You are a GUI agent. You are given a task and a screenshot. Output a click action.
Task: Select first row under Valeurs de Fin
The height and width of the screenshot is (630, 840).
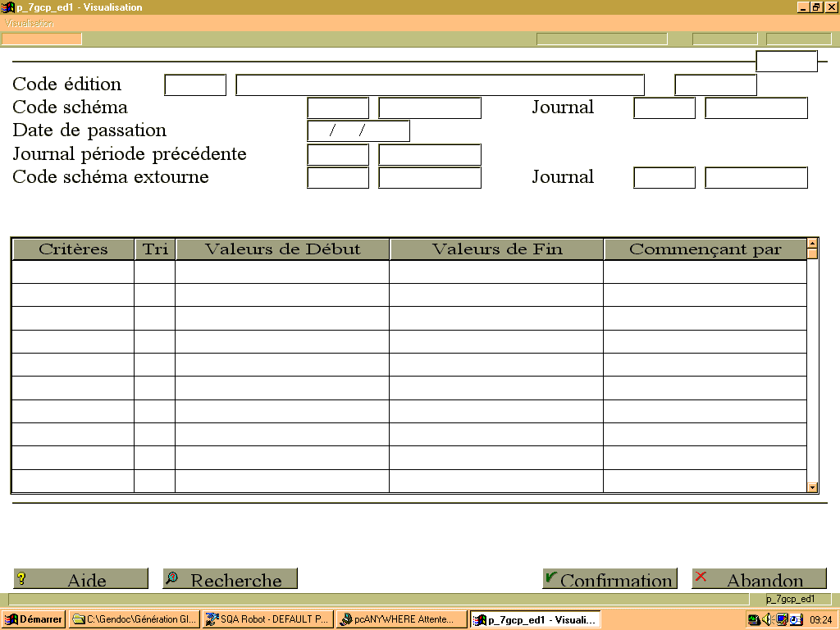click(496, 272)
